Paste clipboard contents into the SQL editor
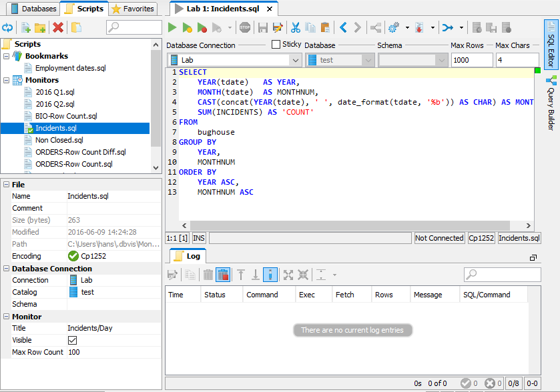This screenshot has width=560, height=392. click(325, 27)
